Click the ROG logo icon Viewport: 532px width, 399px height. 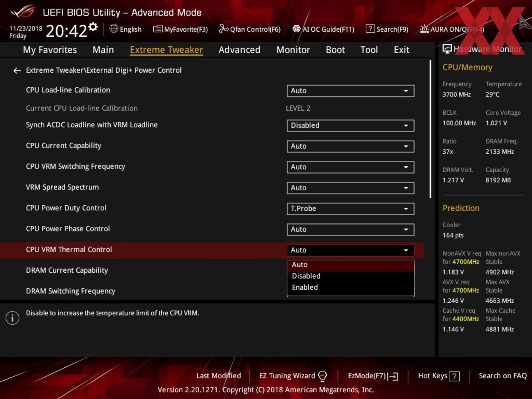coord(23,12)
